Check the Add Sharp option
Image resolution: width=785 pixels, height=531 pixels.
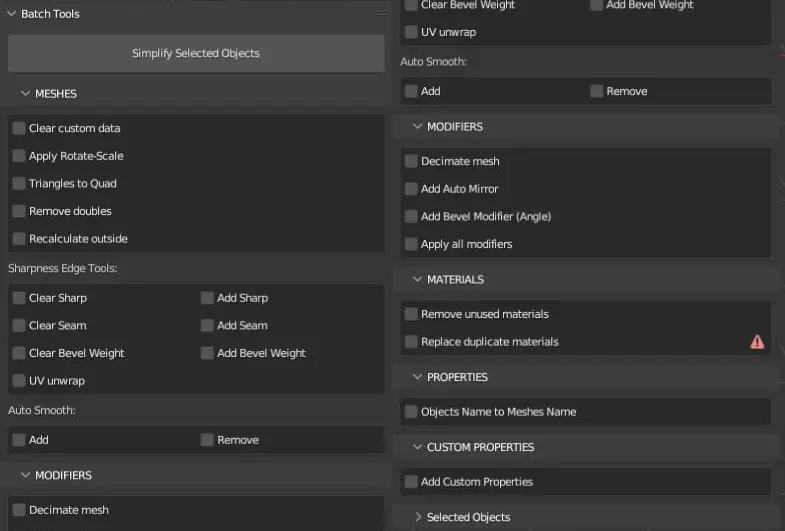[207, 298]
